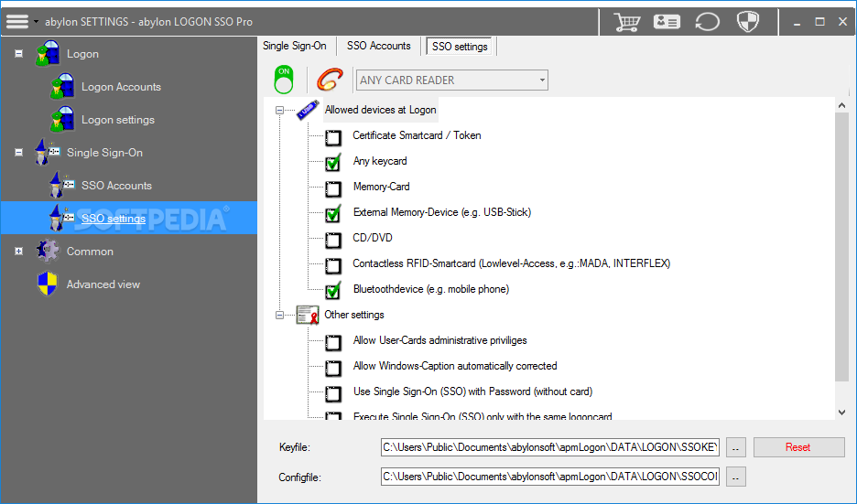857x504 pixels.
Task: Click the circular refresh update icon
Action: (x=707, y=22)
